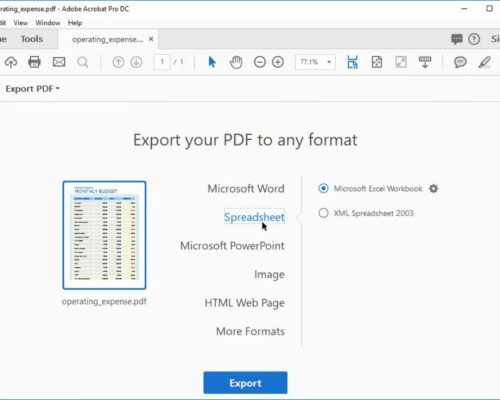
Task: Click the monthly budget PDF thumbnail
Action: pyautogui.click(x=104, y=235)
